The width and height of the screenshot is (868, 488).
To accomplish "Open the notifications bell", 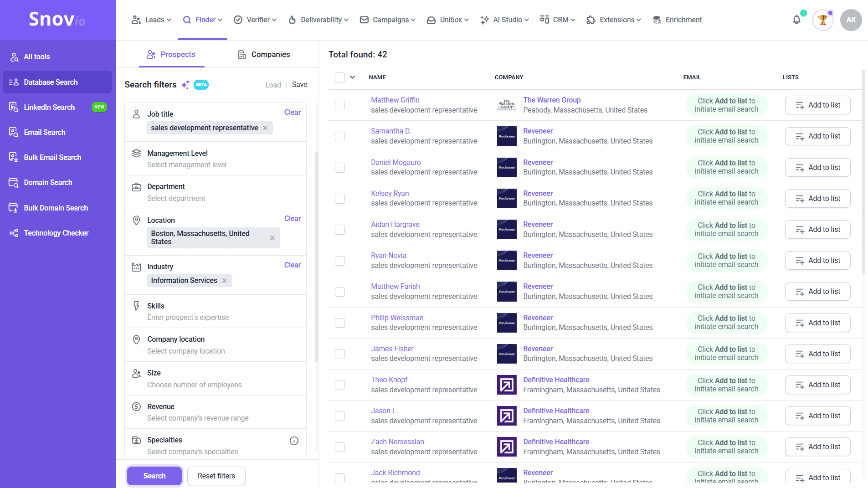I will pyautogui.click(x=796, y=20).
